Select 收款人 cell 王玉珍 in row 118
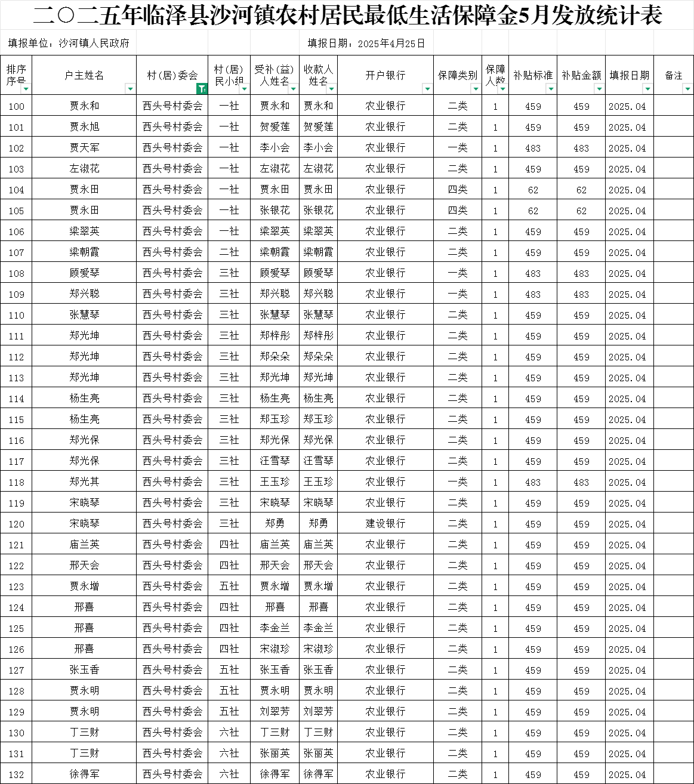694x784 pixels. (318, 482)
